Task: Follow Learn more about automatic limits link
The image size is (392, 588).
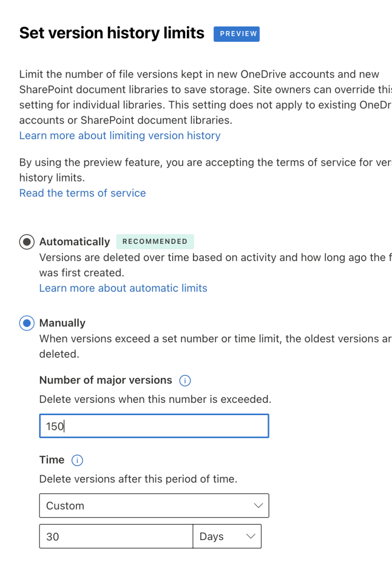Action: click(123, 288)
